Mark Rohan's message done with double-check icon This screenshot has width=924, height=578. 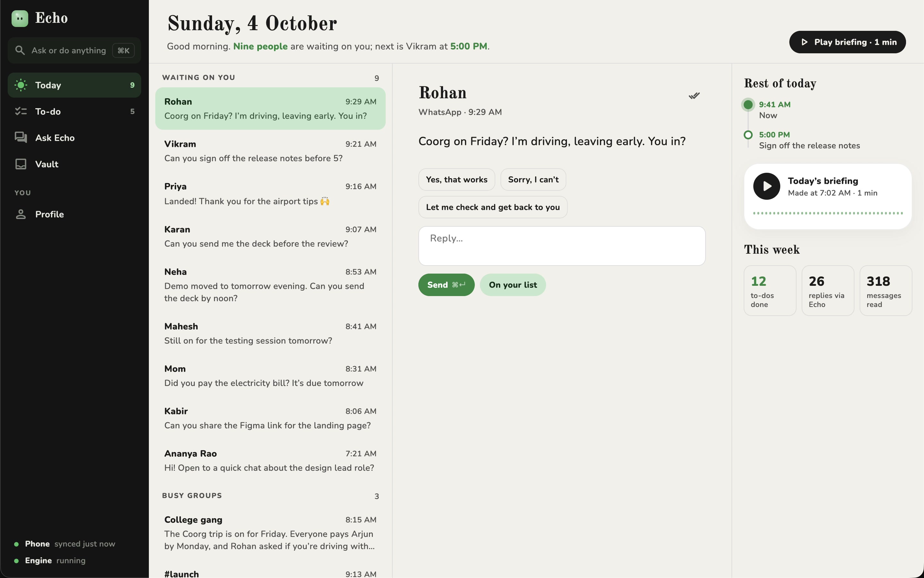pyautogui.click(x=694, y=96)
